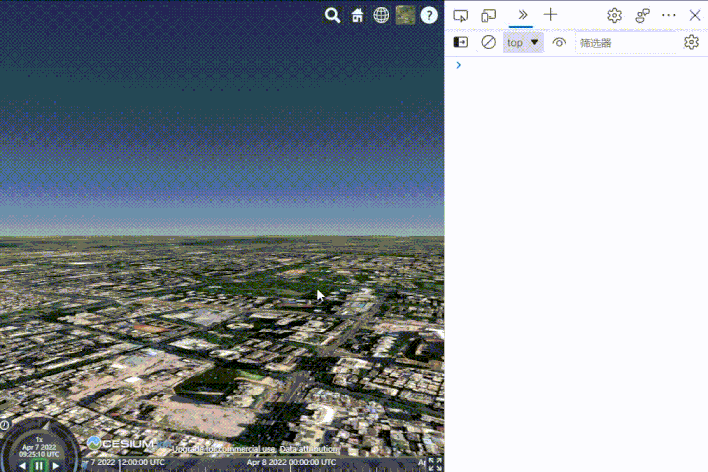Open the 'top' JavaScript context dropdown
The width and height of the screenshot is (708, 472).
[x=523, y=42]
